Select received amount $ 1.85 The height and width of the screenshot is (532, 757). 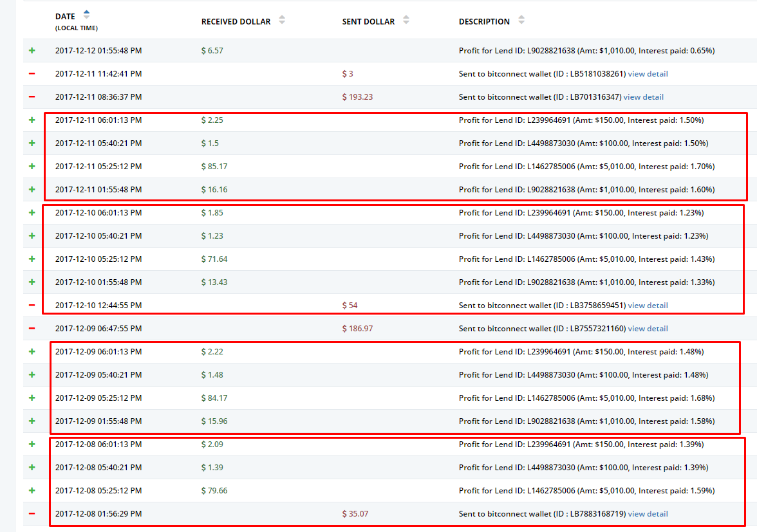coord(212,213)
